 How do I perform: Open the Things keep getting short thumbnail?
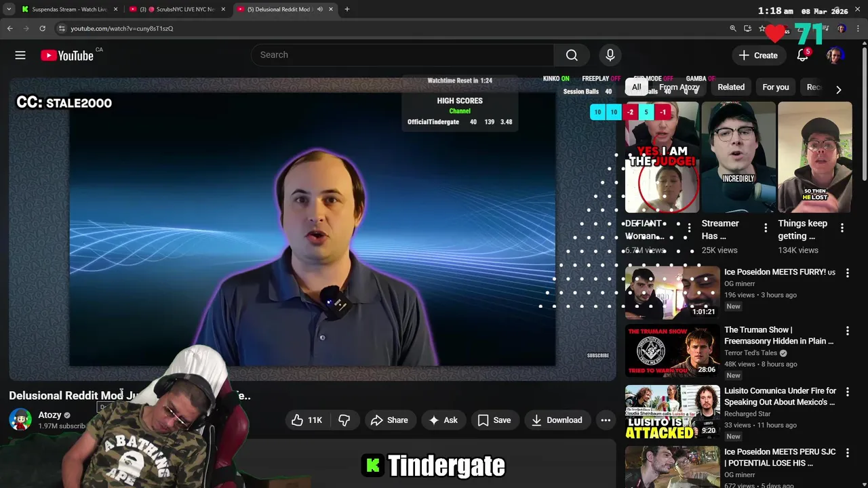click(x=815, y=157)
